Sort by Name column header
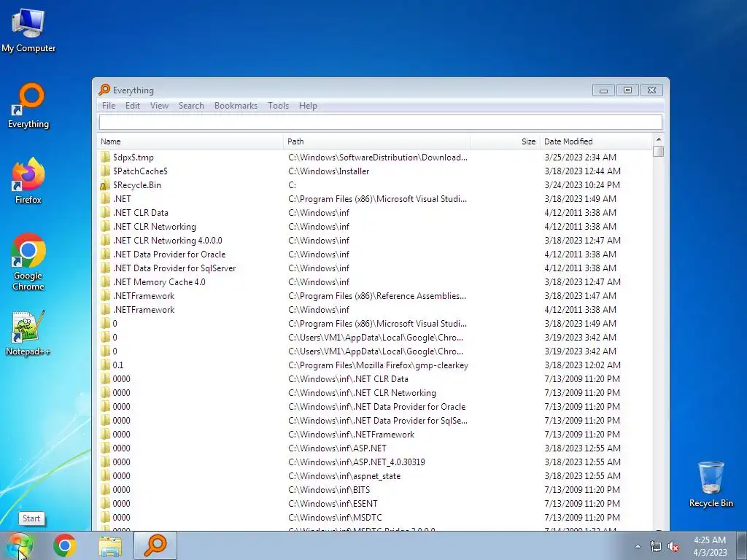 [190, 141]
